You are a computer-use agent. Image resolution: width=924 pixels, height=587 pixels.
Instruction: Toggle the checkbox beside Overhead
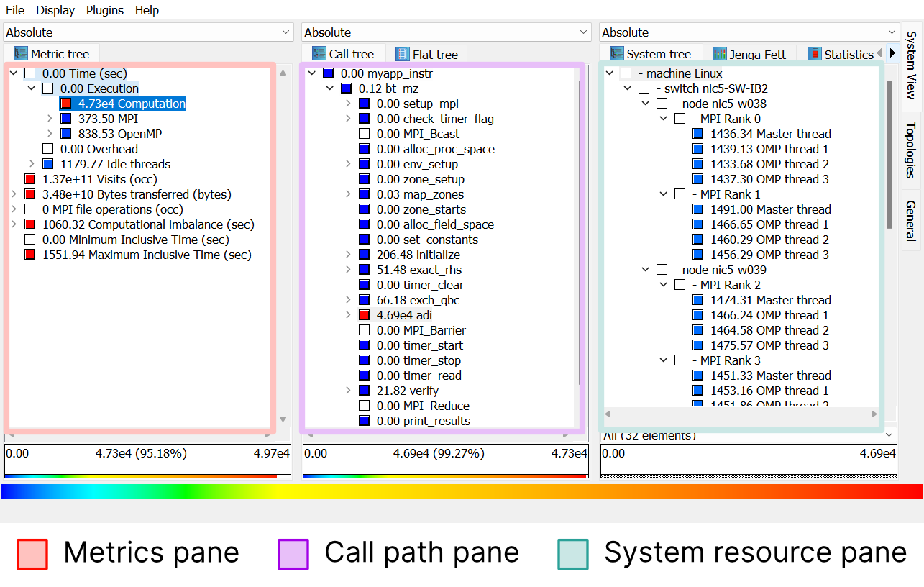coord(48,149)
